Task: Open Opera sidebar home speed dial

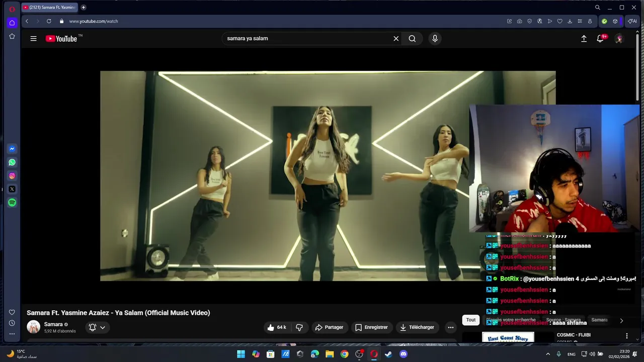Action: coord(12,23)
